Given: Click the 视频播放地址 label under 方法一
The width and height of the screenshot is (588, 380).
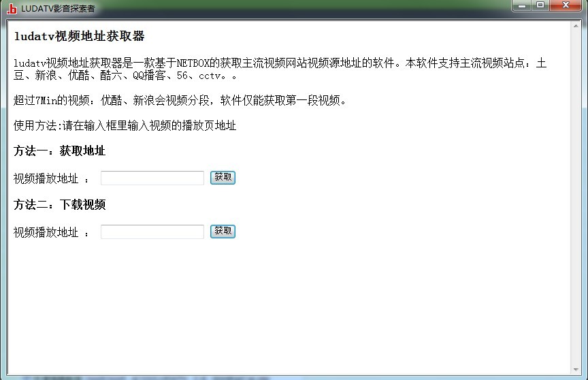Looking at the screenshot, I should pos(46,178).
